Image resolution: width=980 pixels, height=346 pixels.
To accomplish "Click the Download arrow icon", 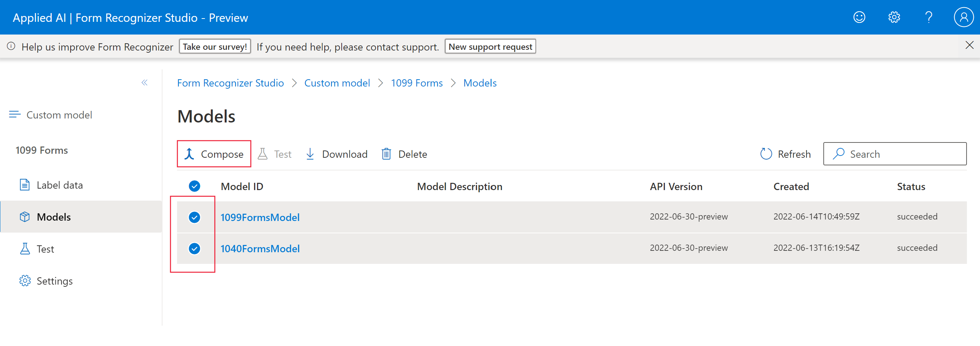I will (310, 154).
